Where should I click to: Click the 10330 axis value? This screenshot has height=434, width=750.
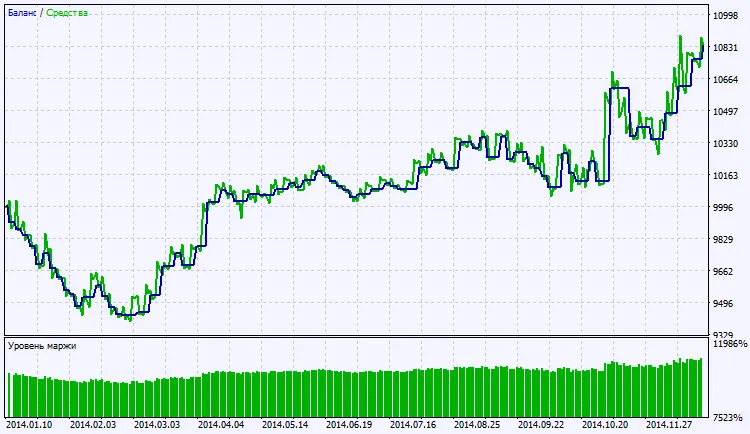(x=727, y=144)
